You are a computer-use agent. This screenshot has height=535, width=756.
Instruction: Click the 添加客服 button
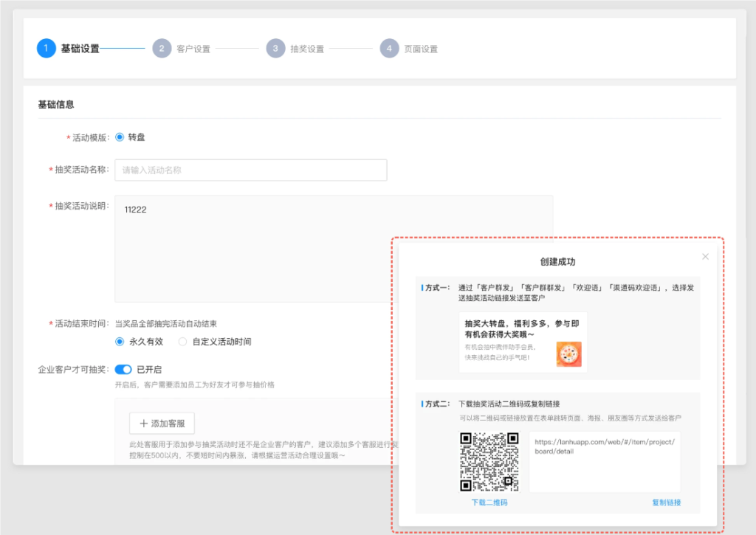coord(162,424)
